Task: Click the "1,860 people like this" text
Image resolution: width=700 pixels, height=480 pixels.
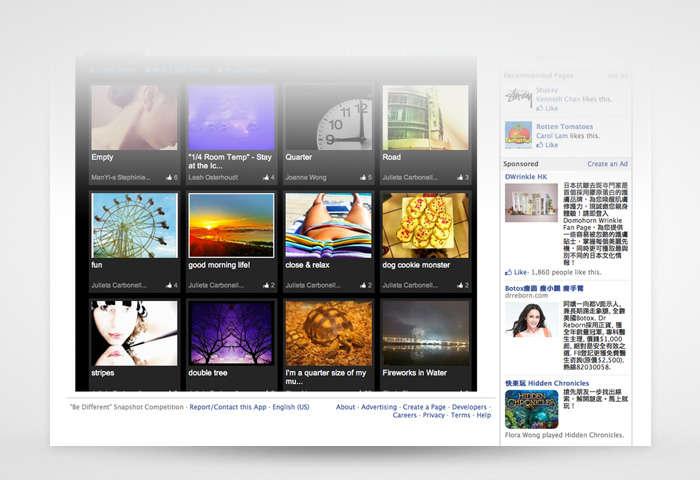Action: [x=566, y=272]
